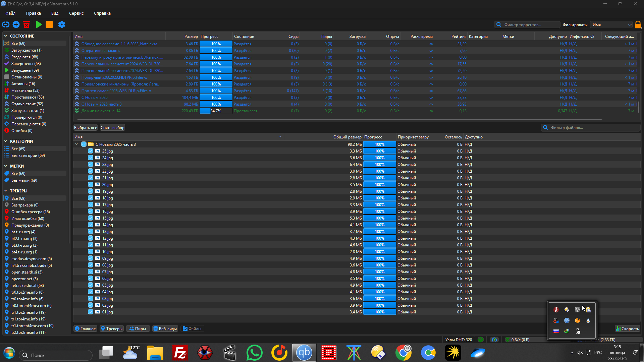Uncheck the 20.jpg file checkbox
This screenshot has height=362, width=644.
point(91,185)
